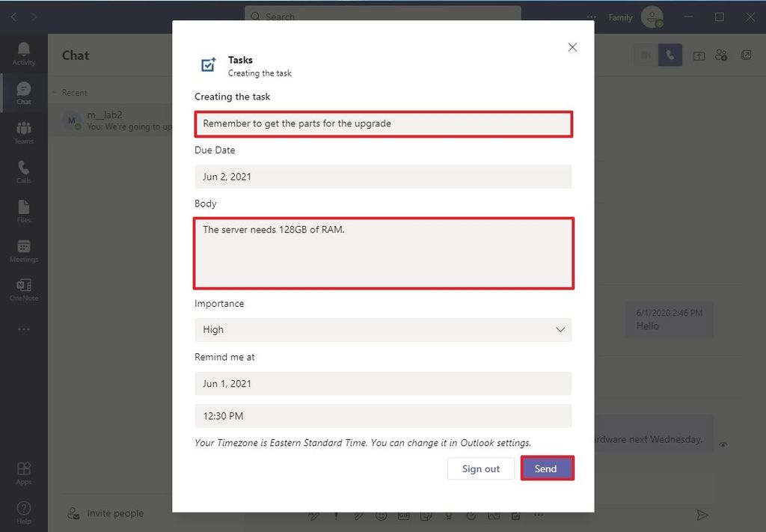Click the task title input field

(x=383, y=123)
